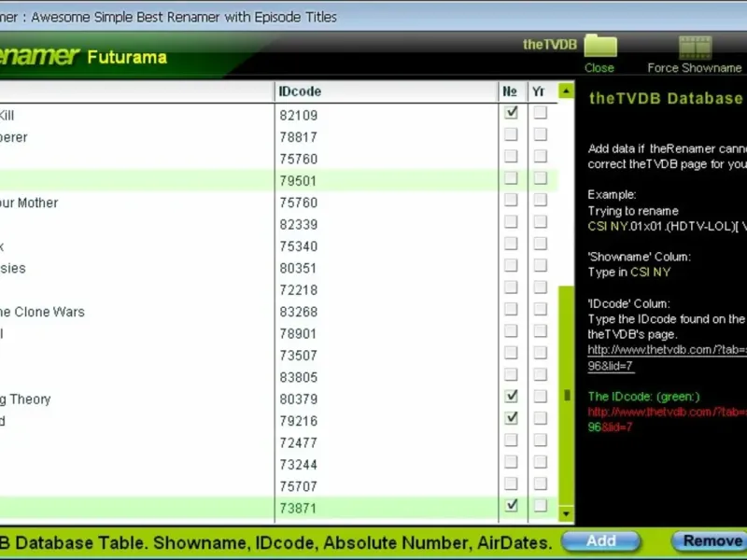
Task: Uncheck the № checkbox for IDcode 82109
Action: 511,112
